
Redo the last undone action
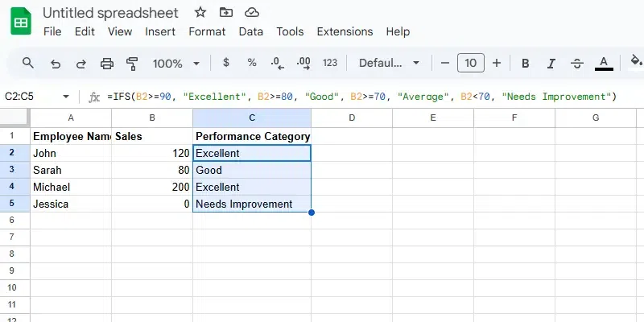[80, 63]
